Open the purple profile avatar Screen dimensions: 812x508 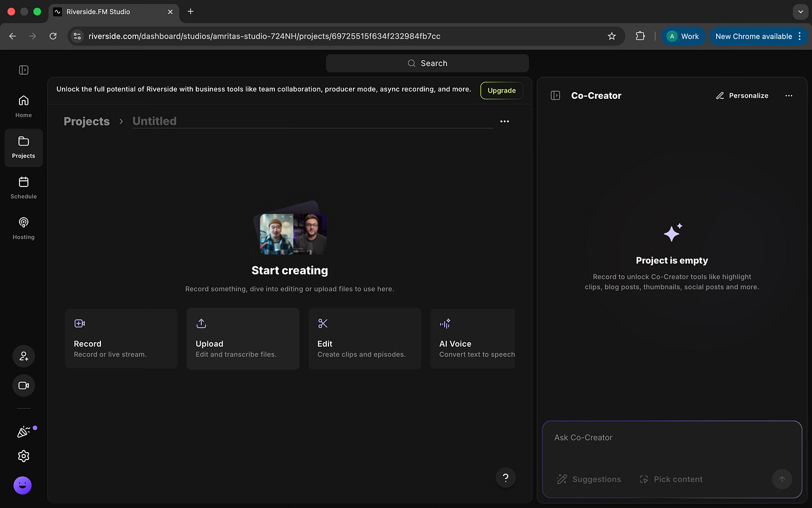coord(22,485)
